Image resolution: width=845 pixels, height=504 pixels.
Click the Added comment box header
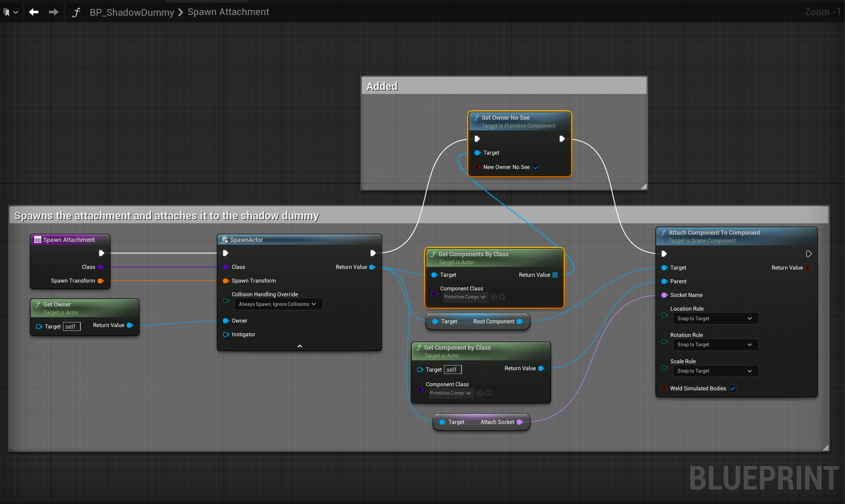tap(504, 86)
